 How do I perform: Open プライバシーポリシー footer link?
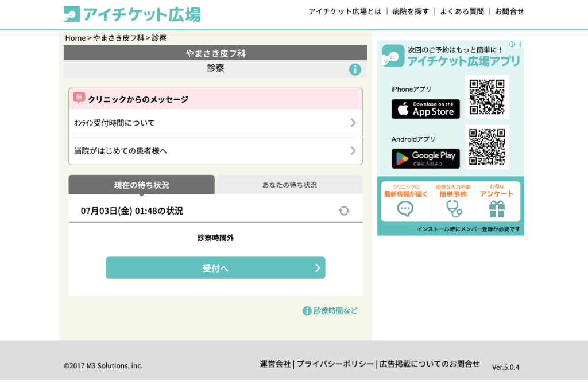335,364
